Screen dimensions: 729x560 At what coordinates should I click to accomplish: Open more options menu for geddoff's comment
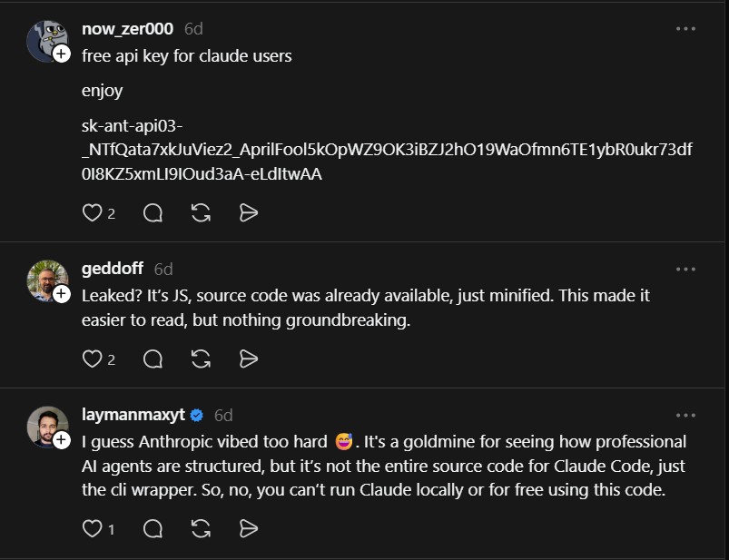point(685,269)
